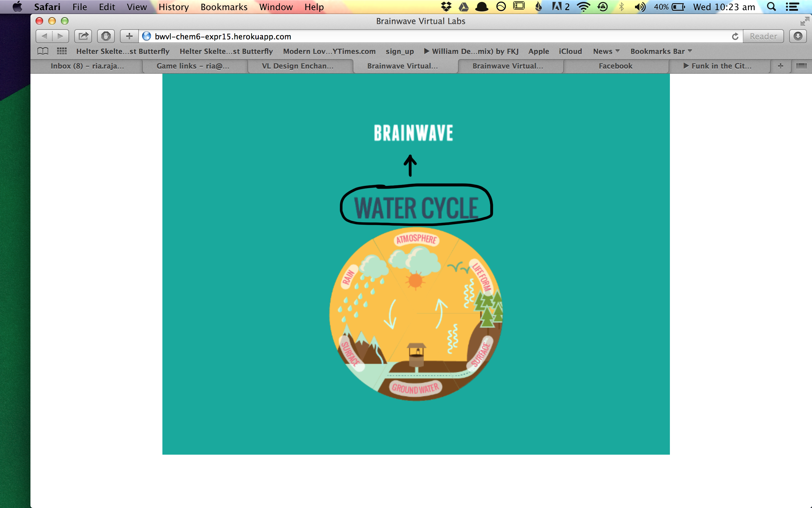Open the Apple menu
Image resolution: width=812 pixels, height=508 pixels.
(x=17, y=7)
